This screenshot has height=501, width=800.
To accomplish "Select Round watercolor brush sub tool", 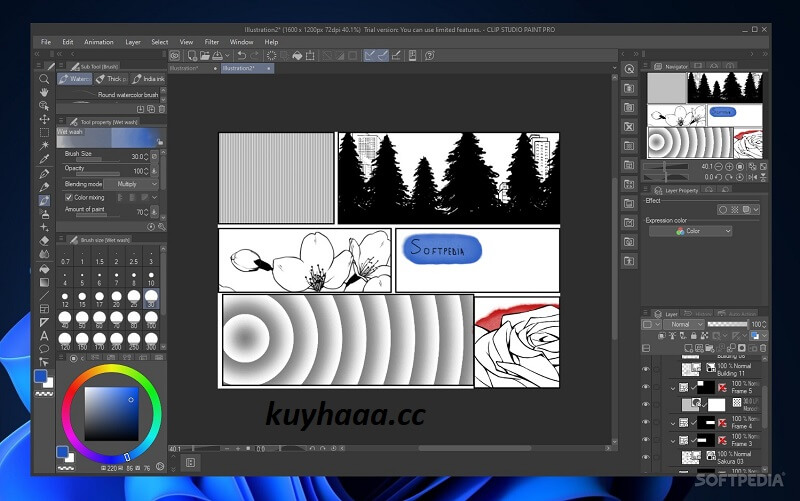I will [108, 94].
